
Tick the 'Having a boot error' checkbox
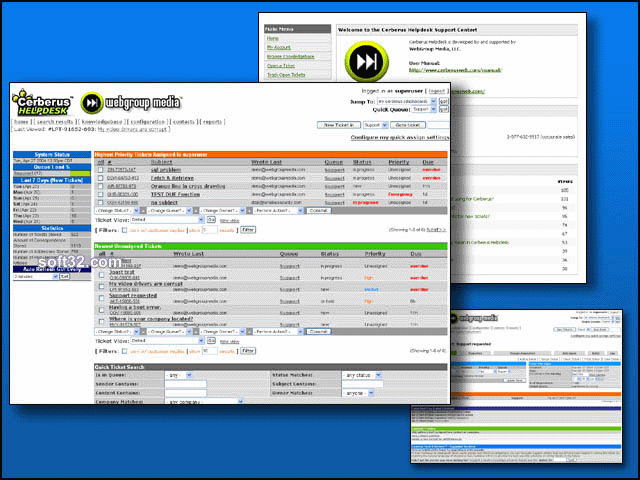pyautogui.click(x=101, y=310)
